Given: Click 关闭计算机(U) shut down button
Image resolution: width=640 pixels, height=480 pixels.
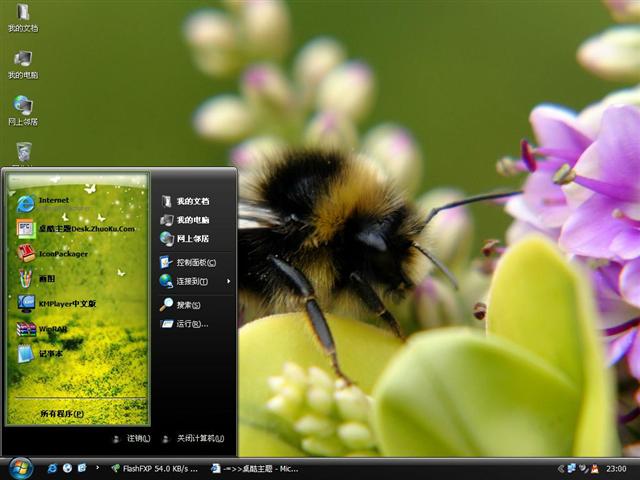Looking at the screenshot, I should 193,438.
